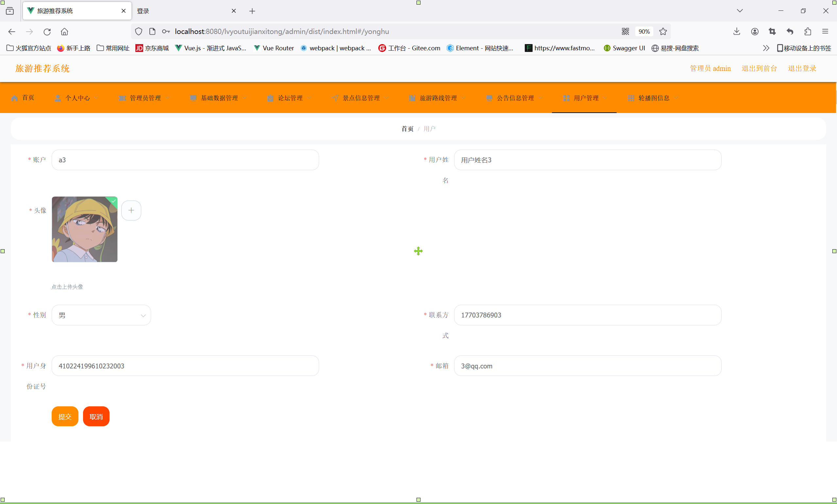Open the browser downloads panel
This screenshot has height=504, width=837.
736,32
